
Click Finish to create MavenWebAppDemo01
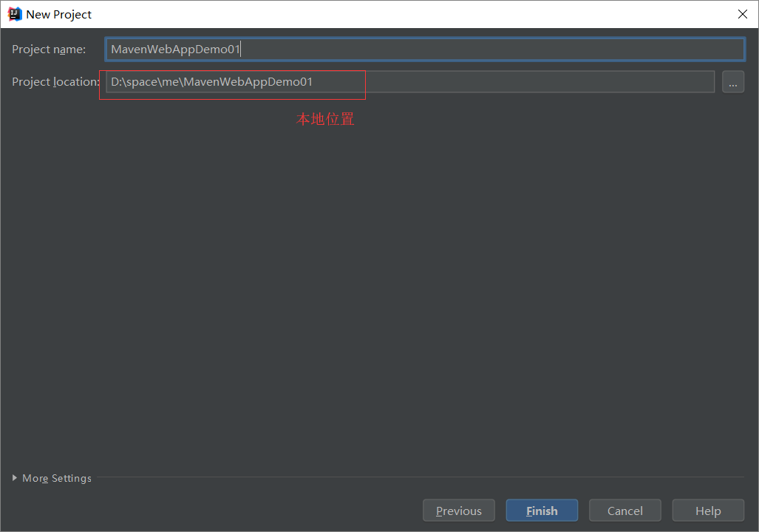tap(542, 510)
